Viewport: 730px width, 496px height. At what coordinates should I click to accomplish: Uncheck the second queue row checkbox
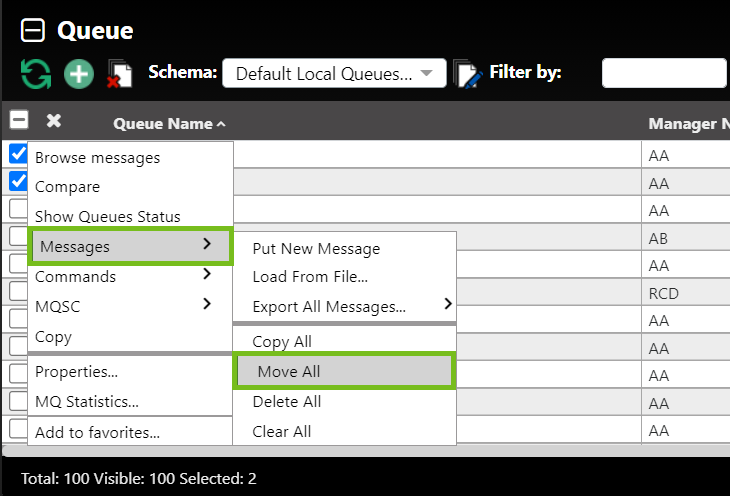18,181
